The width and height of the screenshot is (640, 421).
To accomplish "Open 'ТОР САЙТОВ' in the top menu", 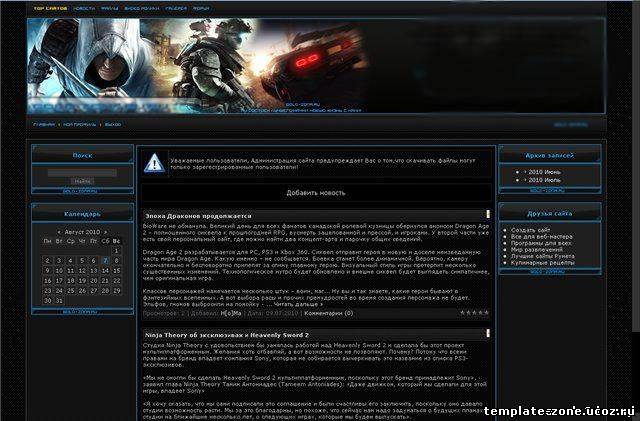I will pyautogui.click(x=50, y=8).
